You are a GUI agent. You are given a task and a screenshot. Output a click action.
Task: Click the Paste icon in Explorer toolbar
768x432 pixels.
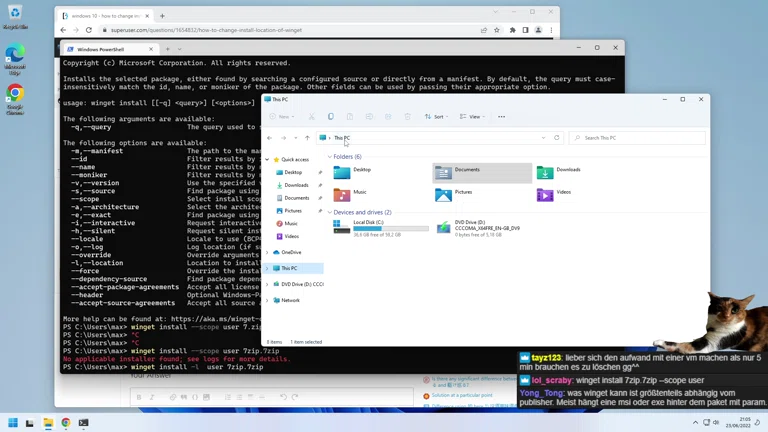point(350,117)
